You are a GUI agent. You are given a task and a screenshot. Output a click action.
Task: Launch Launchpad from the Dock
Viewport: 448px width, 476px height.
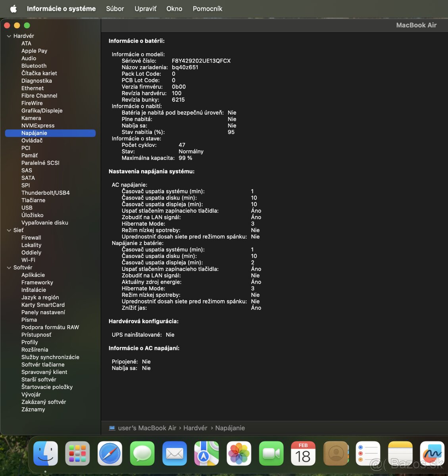coord(78,453)
